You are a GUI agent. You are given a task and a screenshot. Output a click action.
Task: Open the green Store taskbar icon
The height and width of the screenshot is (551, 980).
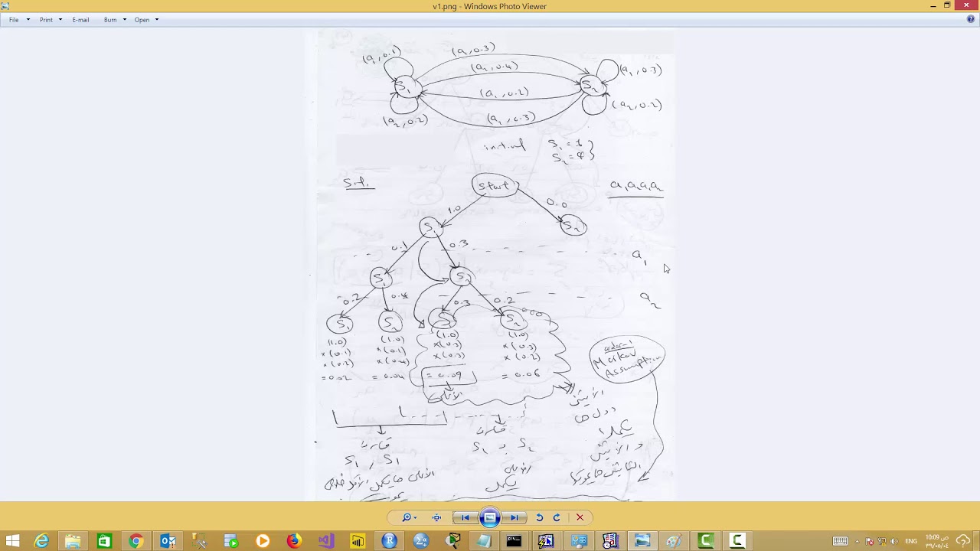104,541
